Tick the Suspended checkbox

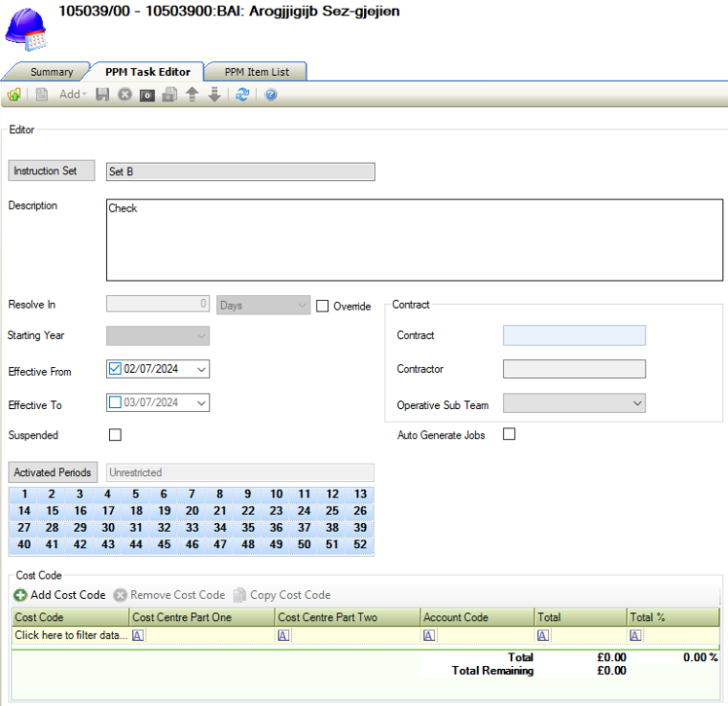point(115,435)
